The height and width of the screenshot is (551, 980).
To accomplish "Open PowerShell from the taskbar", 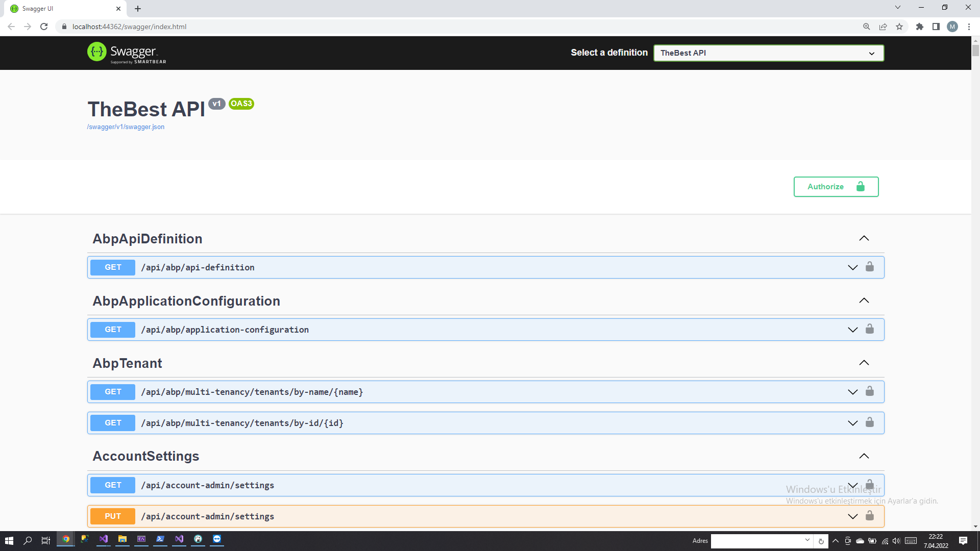I will coord(160,539).
